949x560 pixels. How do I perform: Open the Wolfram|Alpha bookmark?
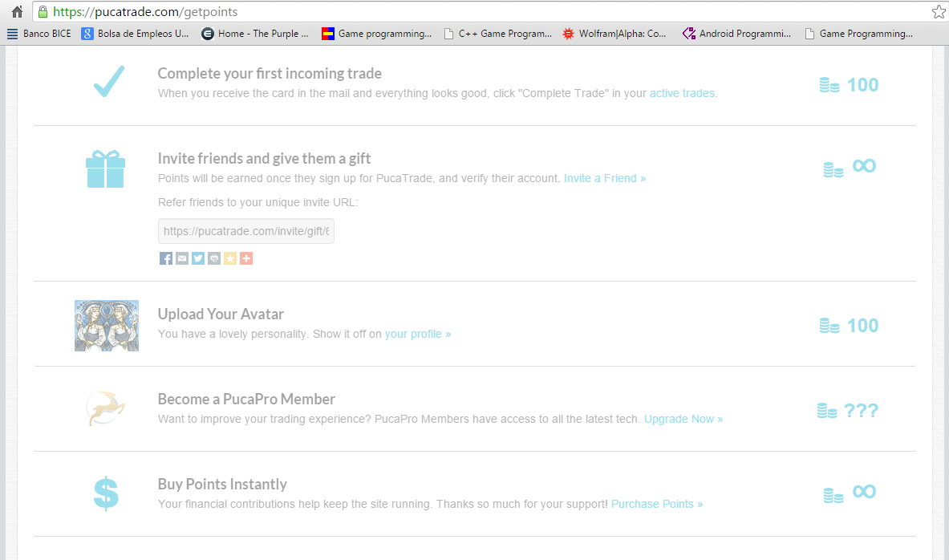[614, 34]
